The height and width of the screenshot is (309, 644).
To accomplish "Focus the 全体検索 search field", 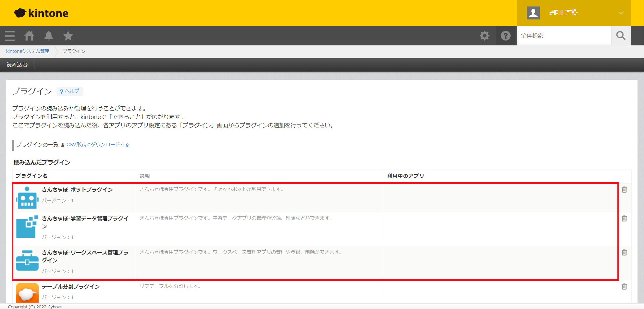I will 563,36.
